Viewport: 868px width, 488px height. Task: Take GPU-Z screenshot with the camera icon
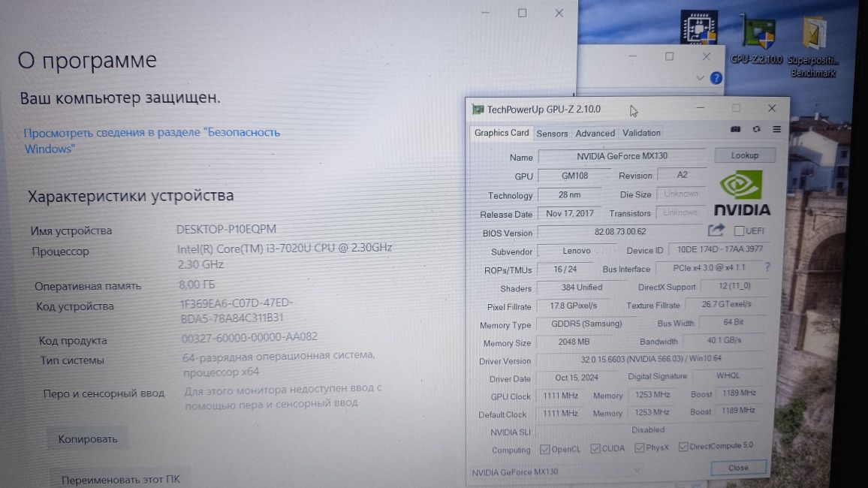tap(735, 129)
